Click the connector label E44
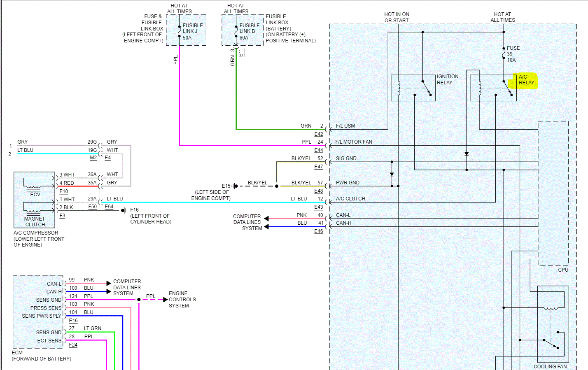Viewport: 588px width, 370px height. tap(318, 150)
